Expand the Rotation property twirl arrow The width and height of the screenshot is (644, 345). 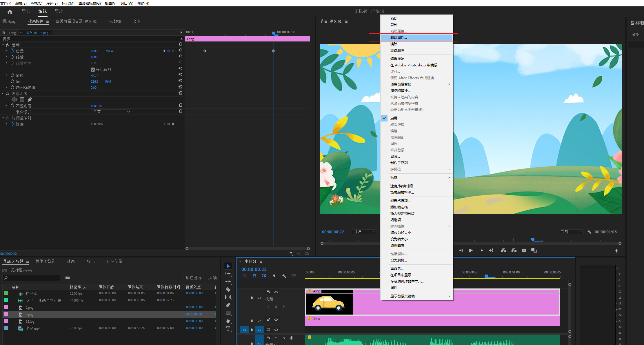[x=6, y=75]
